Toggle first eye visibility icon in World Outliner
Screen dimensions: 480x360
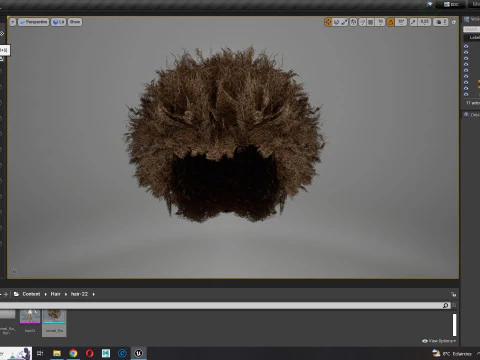[466, 46]
